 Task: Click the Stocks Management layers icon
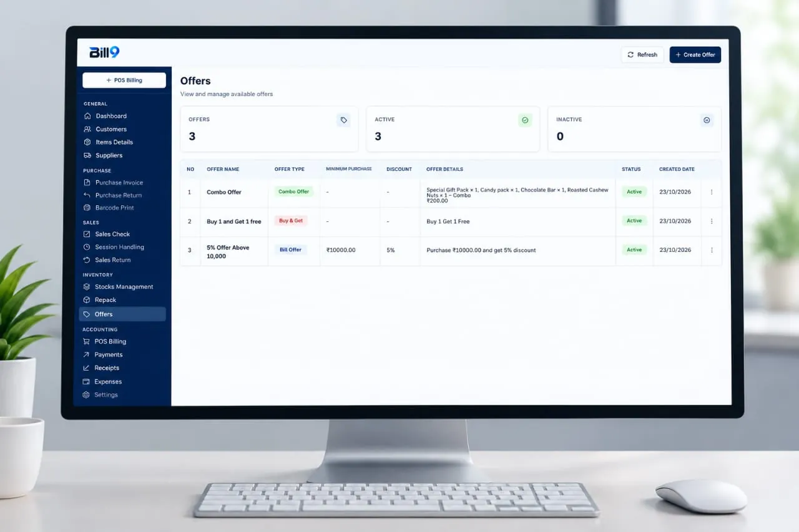tap(87, 287)
